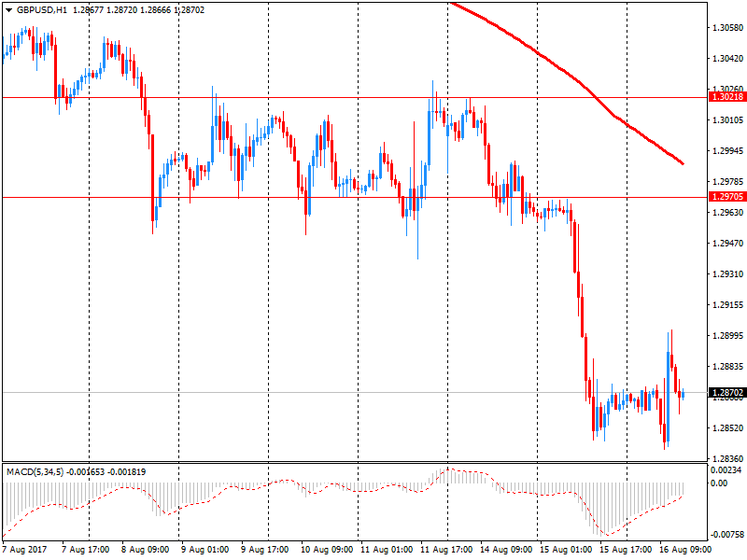This screenshot has width=747, height=560.
Task: Click the 11 Aug 17:00 time label
Action: tap(446, 550)
